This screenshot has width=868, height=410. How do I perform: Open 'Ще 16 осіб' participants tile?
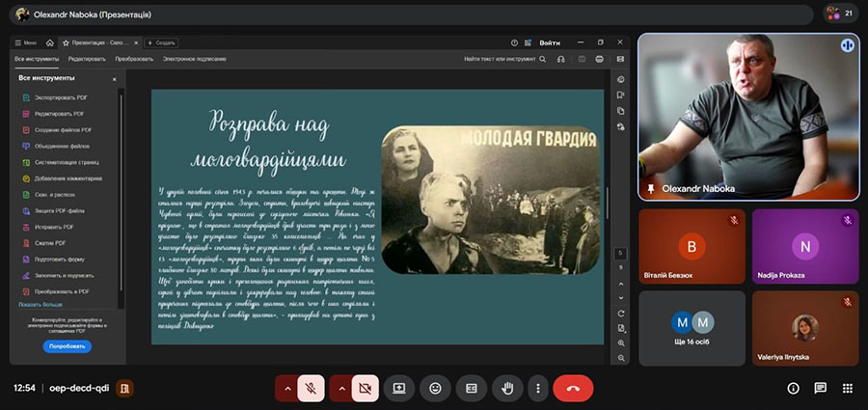coord(692,328)
